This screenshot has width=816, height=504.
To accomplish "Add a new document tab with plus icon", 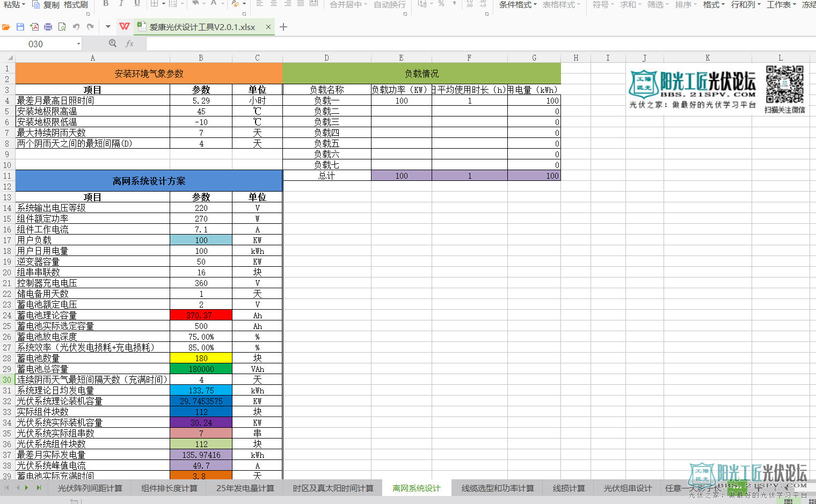I will 283,27.
